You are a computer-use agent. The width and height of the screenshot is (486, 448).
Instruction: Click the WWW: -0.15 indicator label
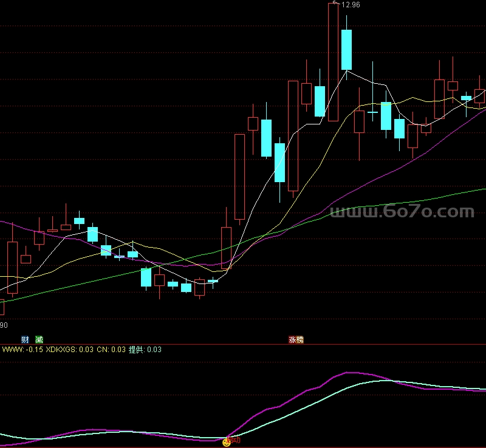[22, 350]
